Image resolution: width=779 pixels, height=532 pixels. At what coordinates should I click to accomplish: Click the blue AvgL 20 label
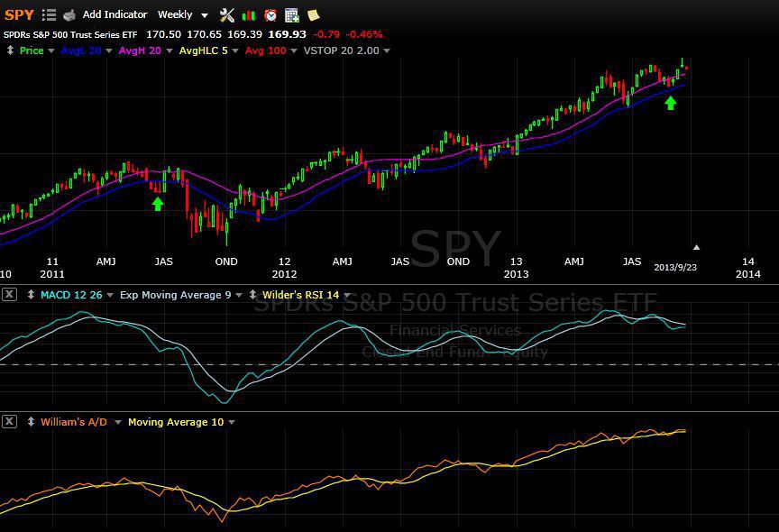(81, 50)
